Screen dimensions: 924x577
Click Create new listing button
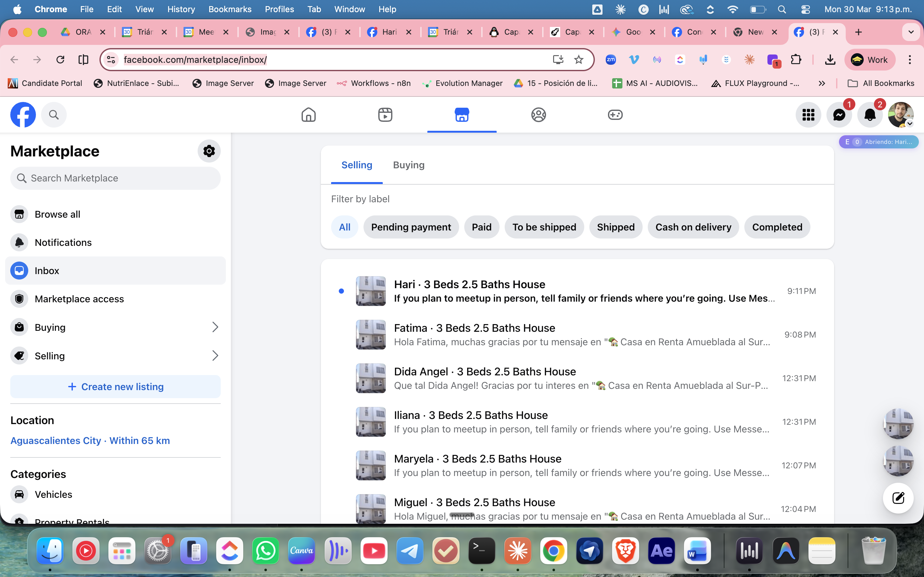[115, 387]
